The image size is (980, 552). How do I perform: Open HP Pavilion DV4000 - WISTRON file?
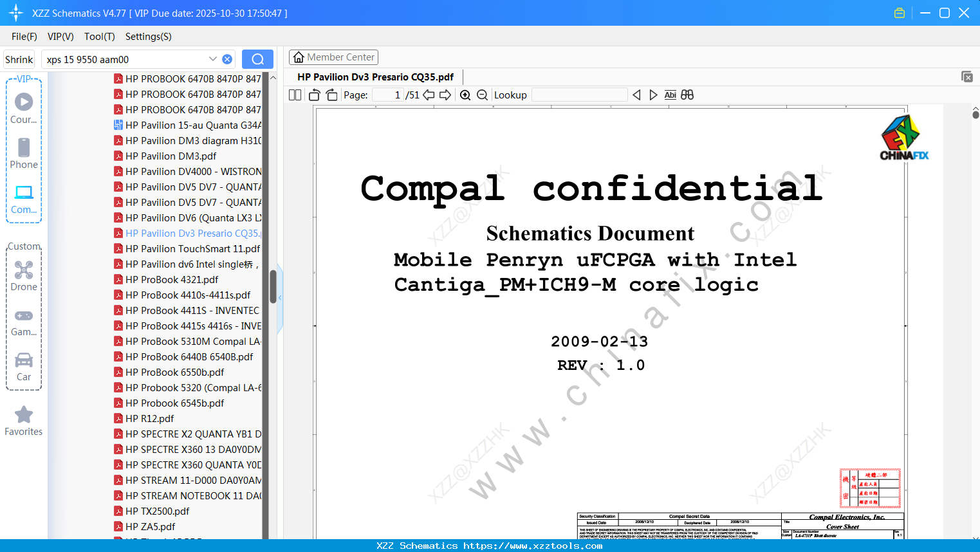click(x=188, y=172)
